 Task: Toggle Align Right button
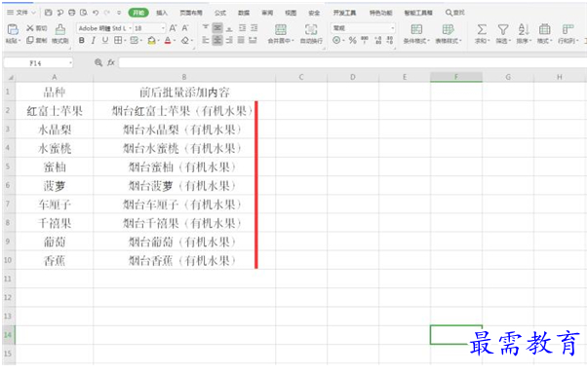pos(229,40)
